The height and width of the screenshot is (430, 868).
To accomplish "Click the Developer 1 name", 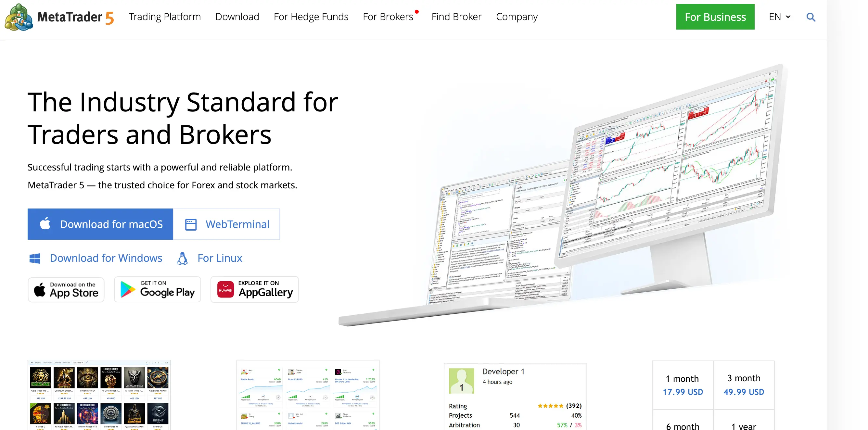I will pyautogui.click(x=503, y=372).
